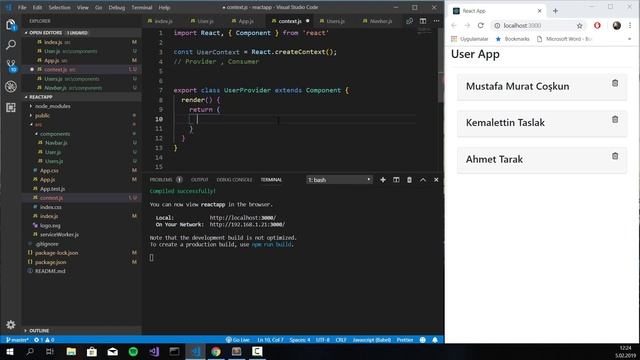Open the Debug view in activity bar
Image resolution: width=640 pixels, height=360 pixels.
[11, 87]
